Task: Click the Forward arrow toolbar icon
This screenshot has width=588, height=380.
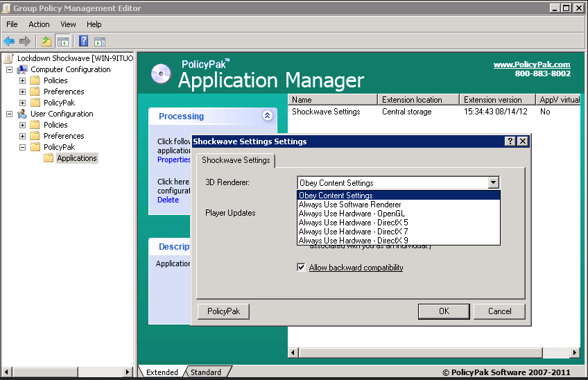Action: [25, 41]
